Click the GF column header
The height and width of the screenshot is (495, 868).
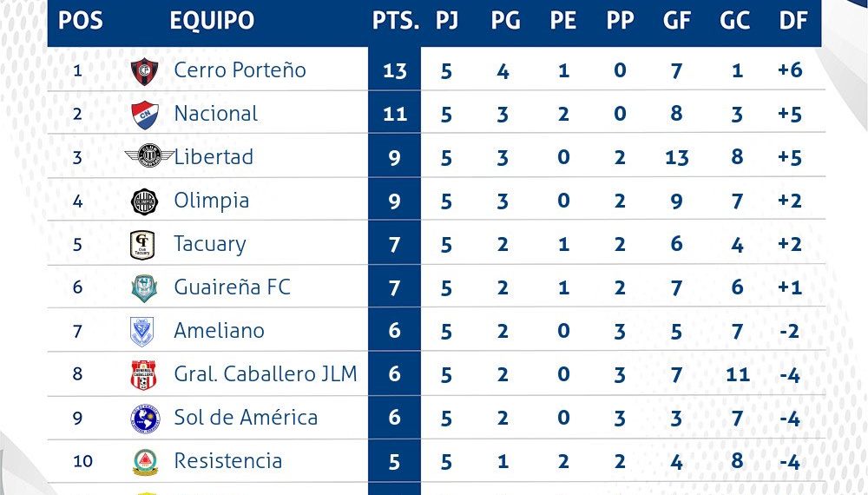point(677,21)
